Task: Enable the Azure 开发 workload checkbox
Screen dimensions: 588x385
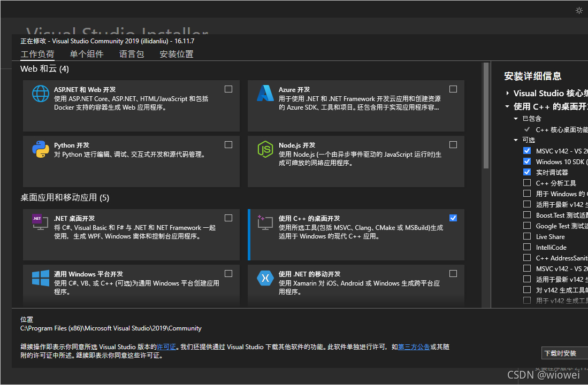Action: (453, 89)
